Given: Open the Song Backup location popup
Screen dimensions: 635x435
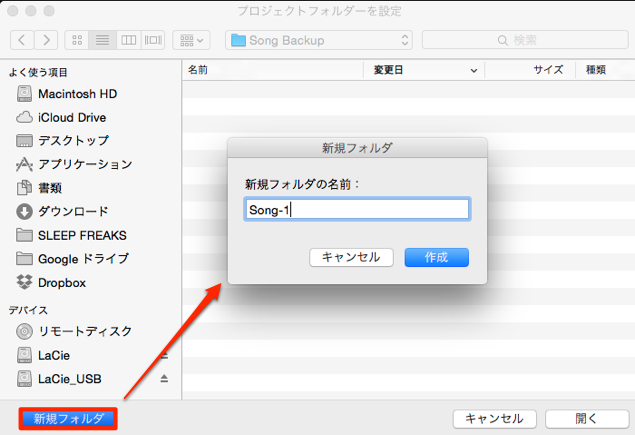Looking at the screenshot, I should [319, 40].
